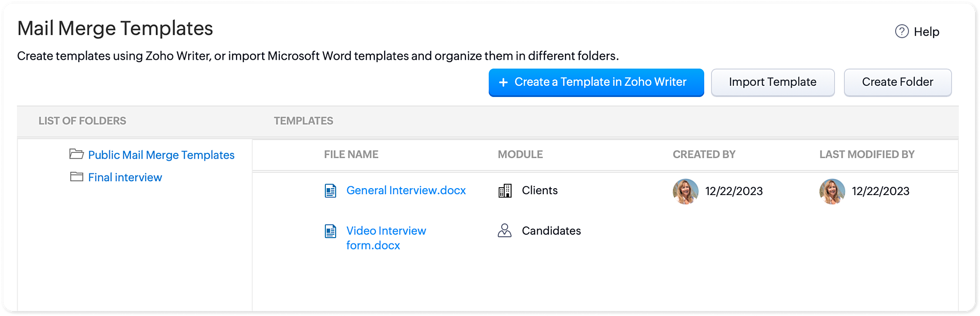Image resolution: width=980 pixels, height=316 pixels.
Task: Select the Final interview folder
Action: pyautogui.click(x=125, y=177)
